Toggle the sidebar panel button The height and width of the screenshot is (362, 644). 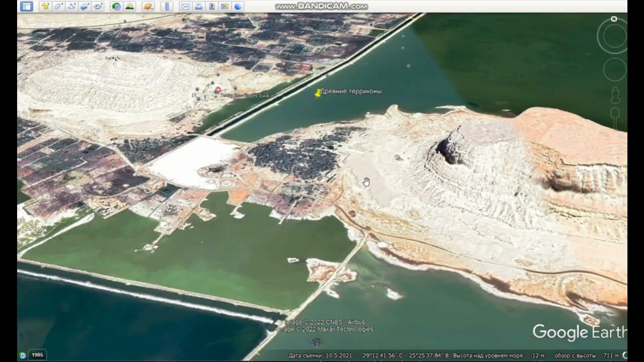27,7
